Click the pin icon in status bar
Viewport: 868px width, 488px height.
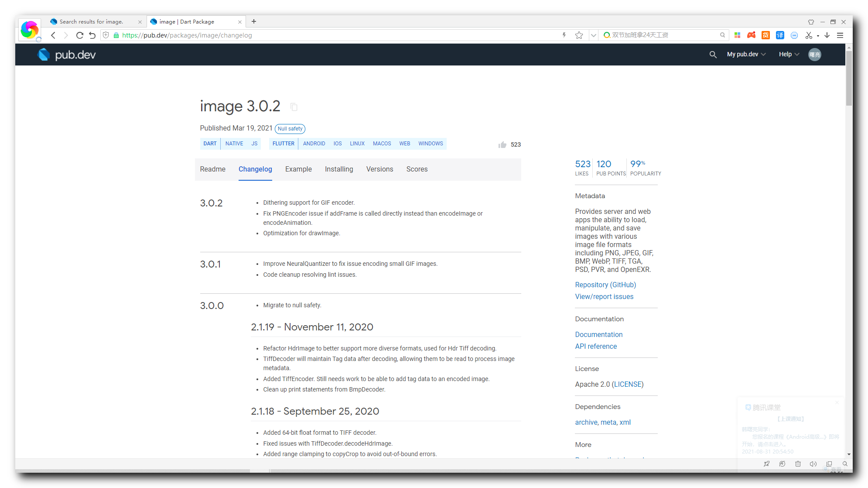click(x=766, y=464)
